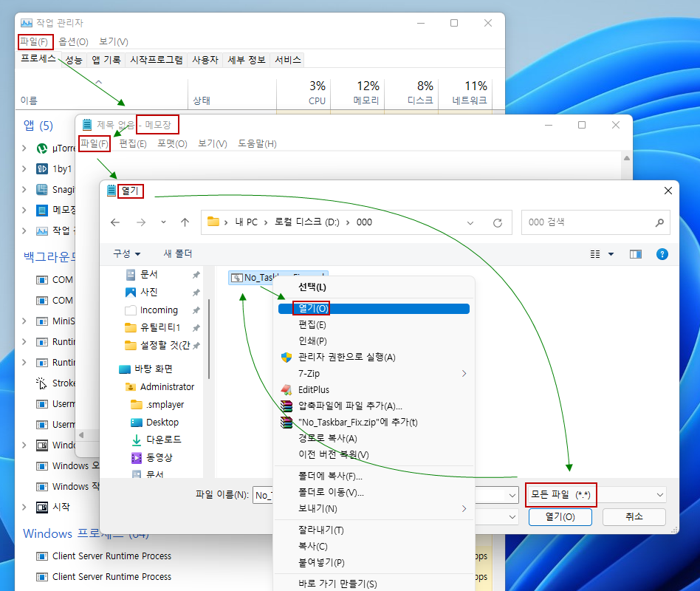Expand the Snagit process row
The width and height of the screenshot is (700, 591).
point(24,189)
